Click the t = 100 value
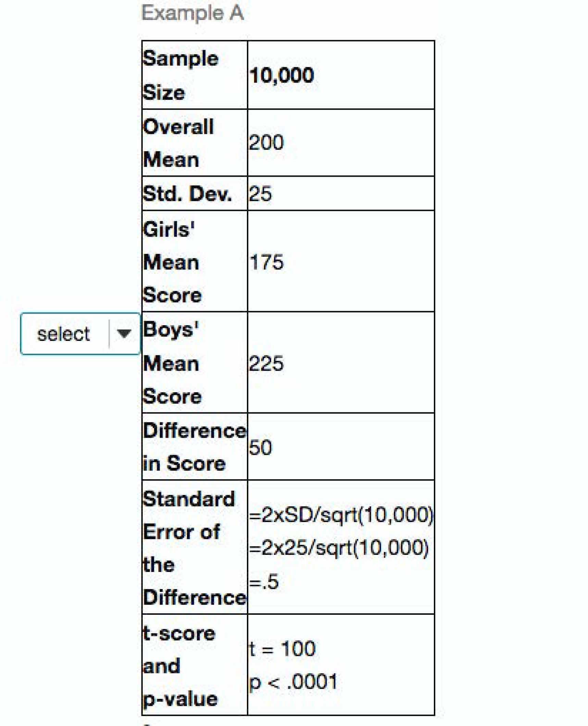Screen dimensions: 588x726 coord(282,649)
